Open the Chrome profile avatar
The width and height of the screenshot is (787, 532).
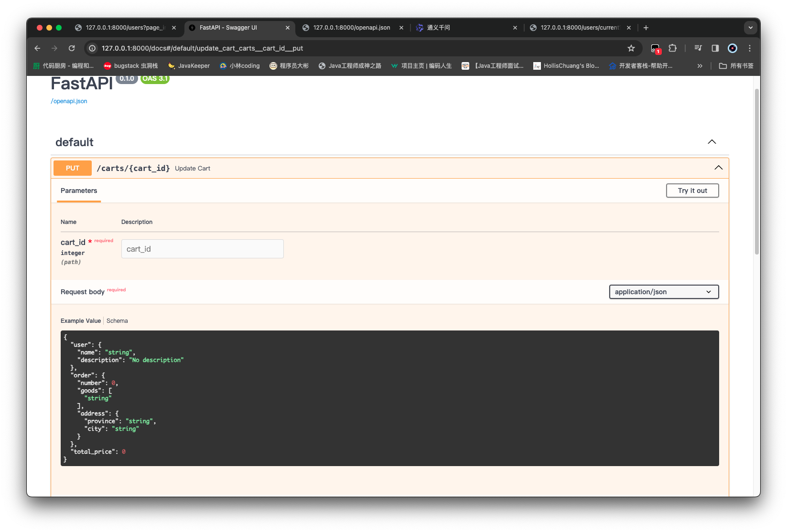[x=733, y=48]
